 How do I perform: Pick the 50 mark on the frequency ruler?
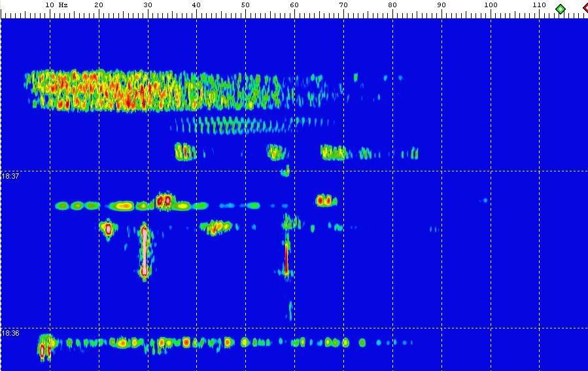pos(245,5)
